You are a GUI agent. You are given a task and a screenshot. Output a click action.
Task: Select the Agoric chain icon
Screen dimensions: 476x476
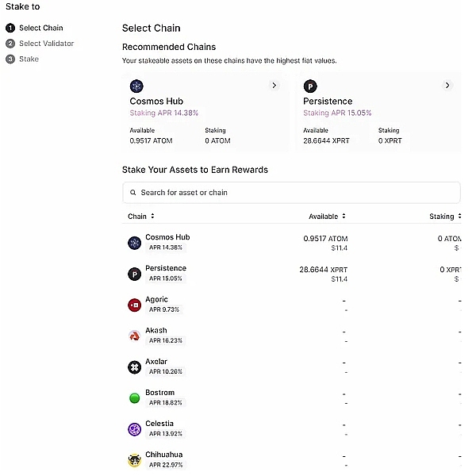coord(134,305)
